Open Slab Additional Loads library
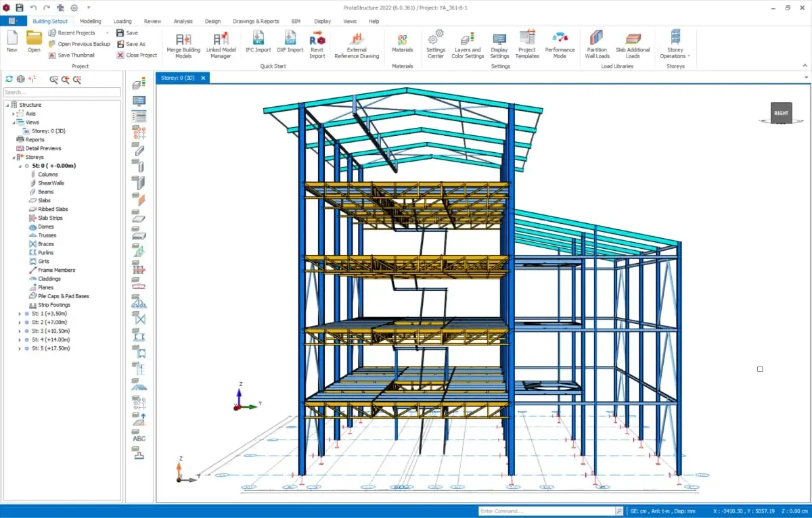 [x=633, y=45]
